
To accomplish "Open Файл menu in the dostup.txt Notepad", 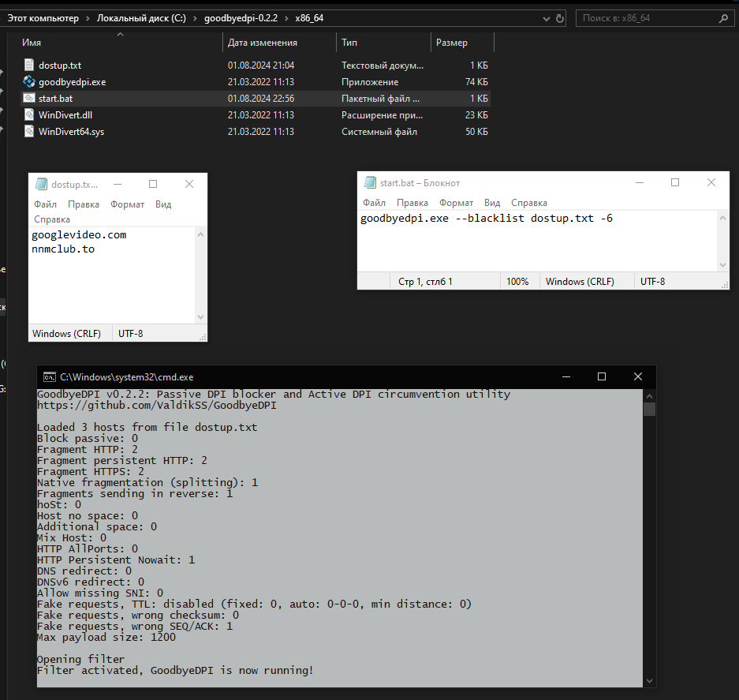I will click(x=45, y=204).
